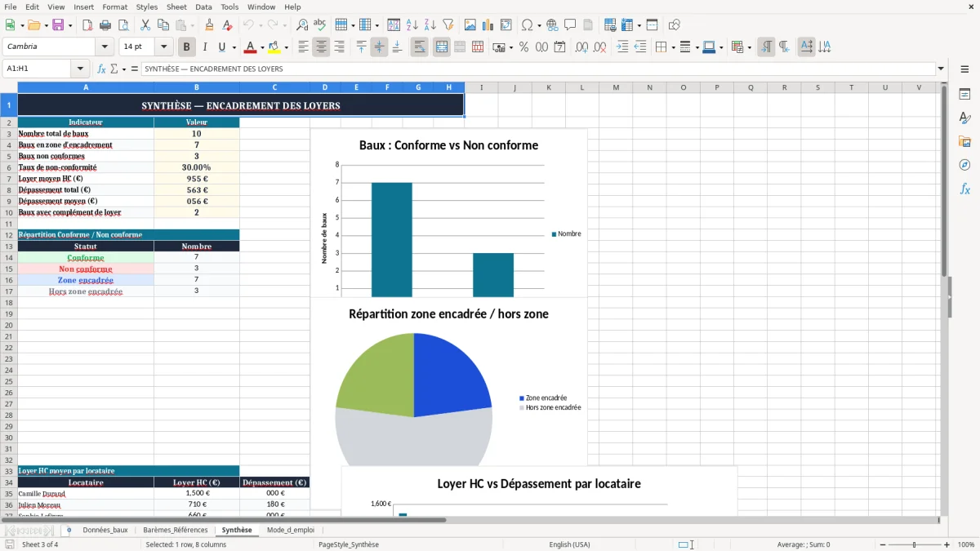Open the Format menu

pyautogui.click(x=115, y=7)
